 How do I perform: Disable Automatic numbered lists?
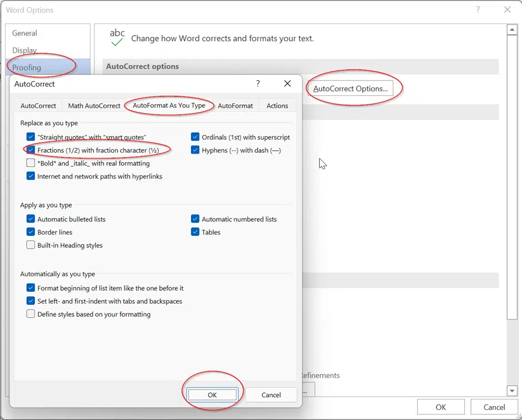pos(195,219)
